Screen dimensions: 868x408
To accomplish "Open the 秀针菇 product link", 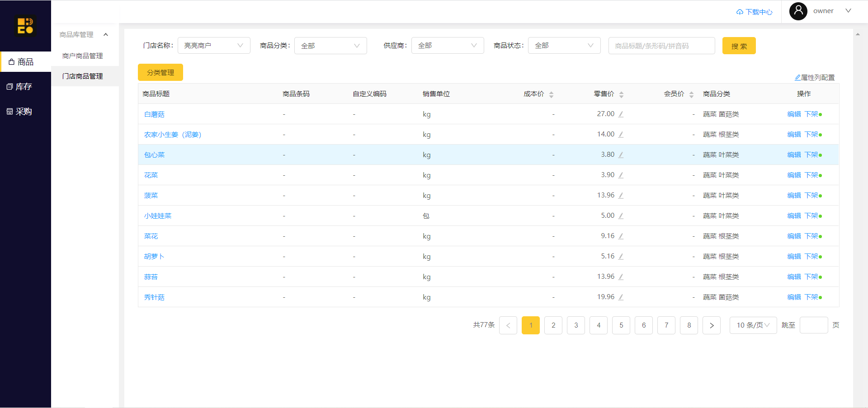I will 154,297.
